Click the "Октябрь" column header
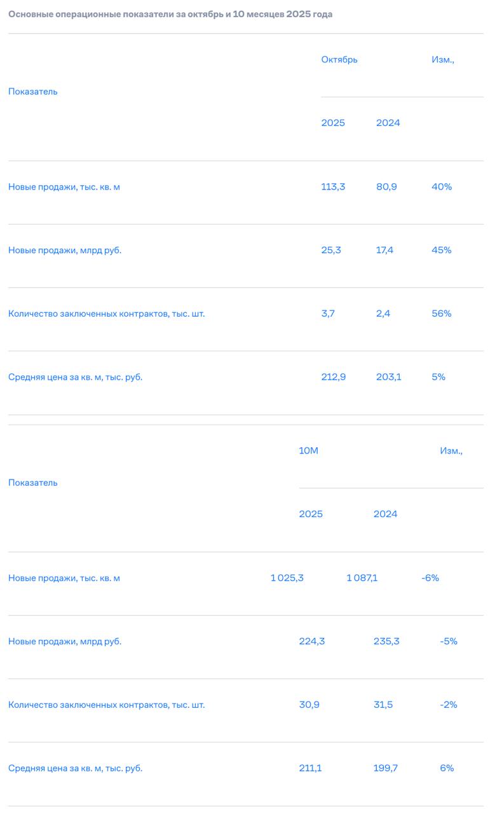The height and width of the screenshot is (814, 504). click(x=339, y=60)
